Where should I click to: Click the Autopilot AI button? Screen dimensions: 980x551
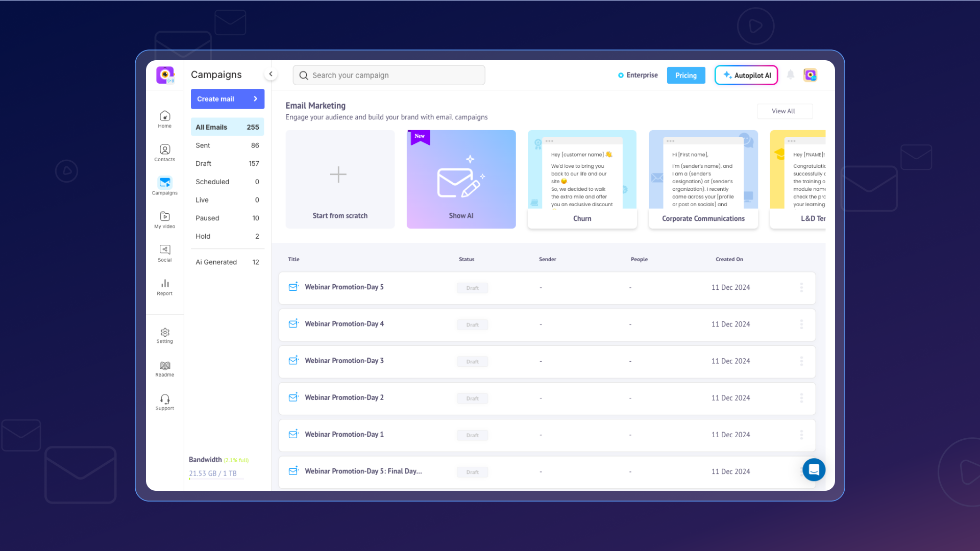[x=746, y=74]
